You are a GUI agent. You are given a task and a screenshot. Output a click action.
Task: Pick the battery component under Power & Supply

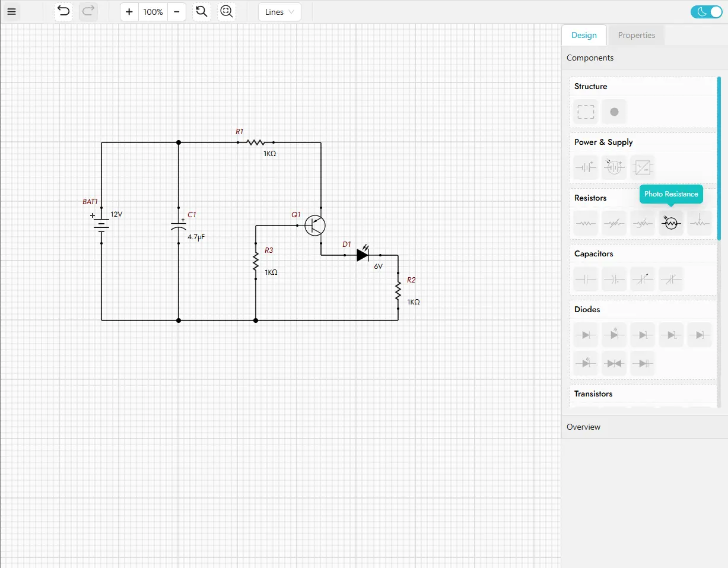[586, 167]
